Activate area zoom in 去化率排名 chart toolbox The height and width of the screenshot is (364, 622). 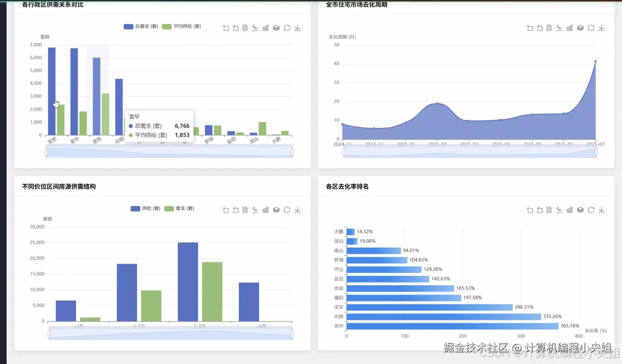click(x=530, y=210)
